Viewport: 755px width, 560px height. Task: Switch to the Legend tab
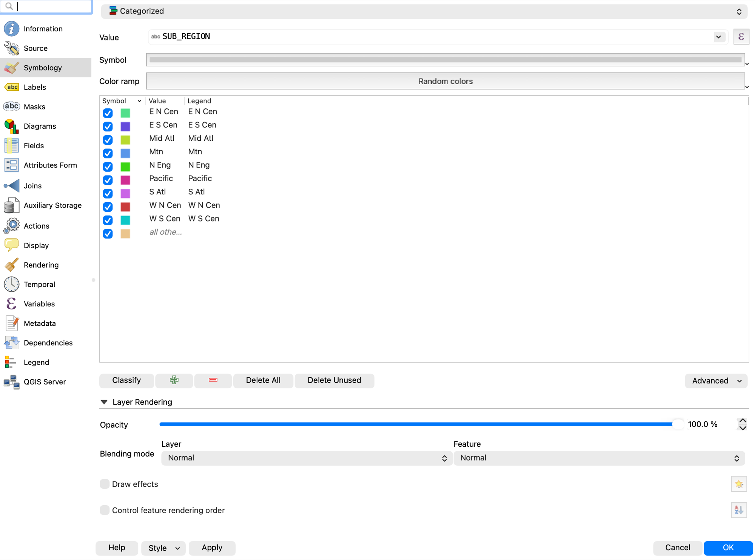pyautogui.click(x=46, y=362)
